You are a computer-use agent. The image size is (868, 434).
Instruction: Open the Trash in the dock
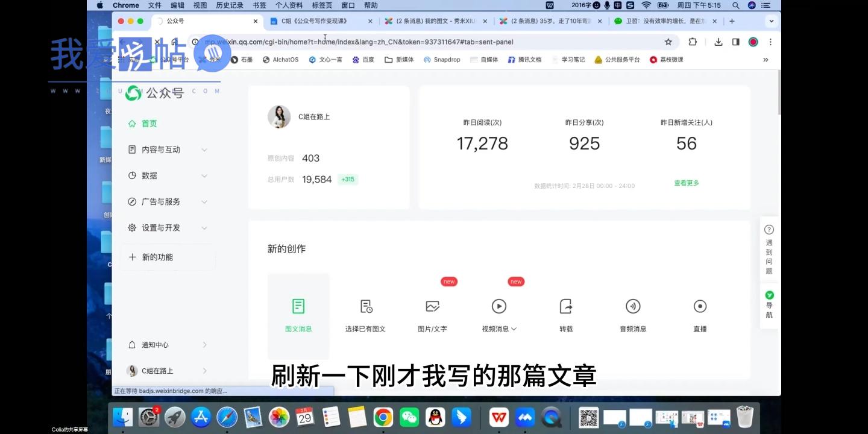pos(746,417)
